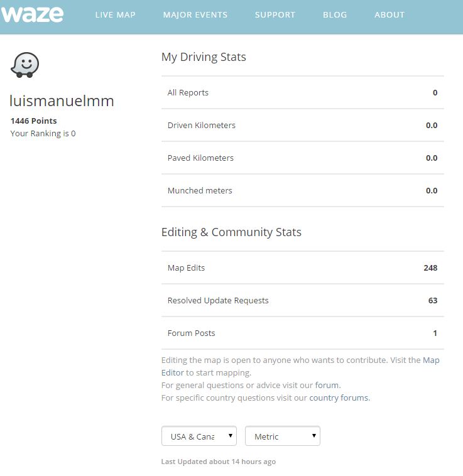Click the Forum Posts row
The width and height of the screenshot is (463, 476).
(x=302, y=333)
